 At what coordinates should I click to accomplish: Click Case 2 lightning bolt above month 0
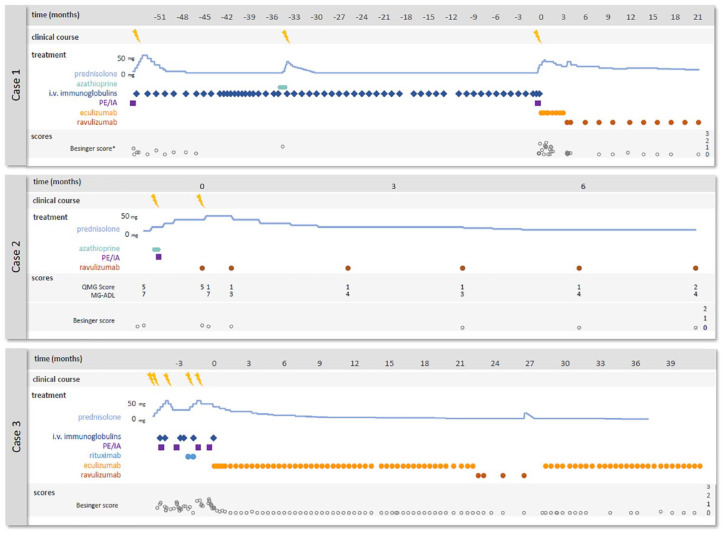(x=200, y=201)
